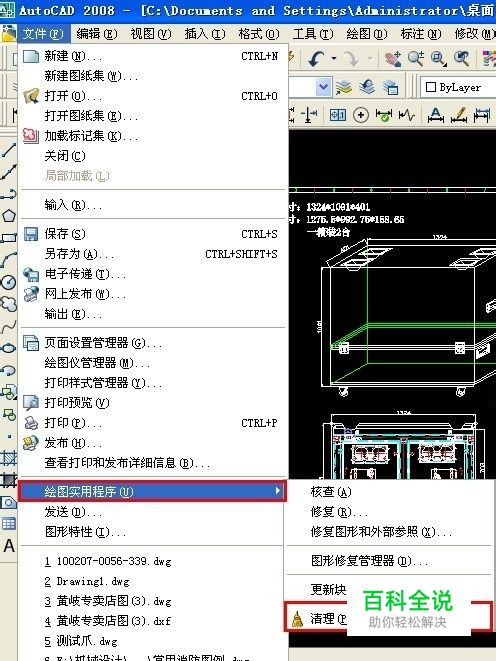Choose 网上发布(W) menu entry

coord(153,294)
